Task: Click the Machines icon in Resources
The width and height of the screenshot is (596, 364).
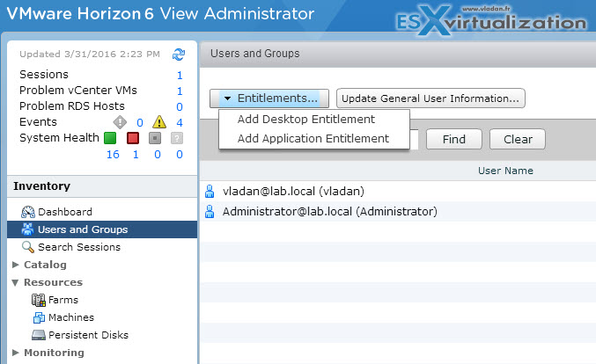Action: tap(39, 317)
